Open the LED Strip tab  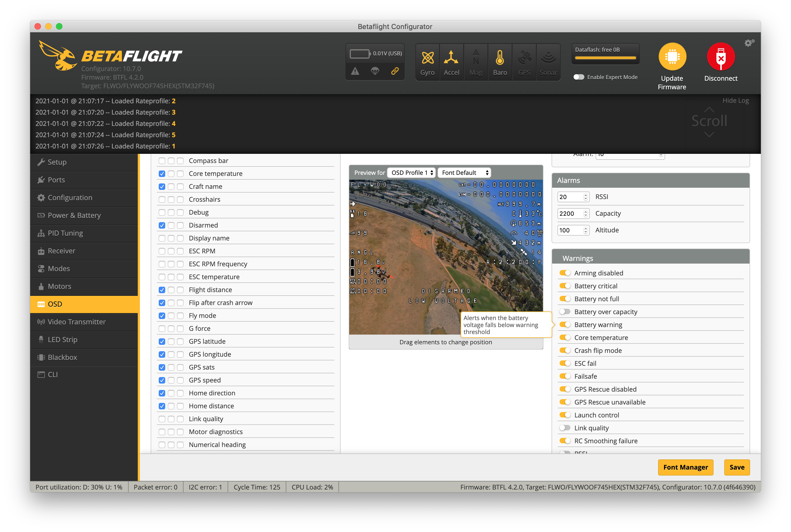pyautogui.click(x=84, y=340)
